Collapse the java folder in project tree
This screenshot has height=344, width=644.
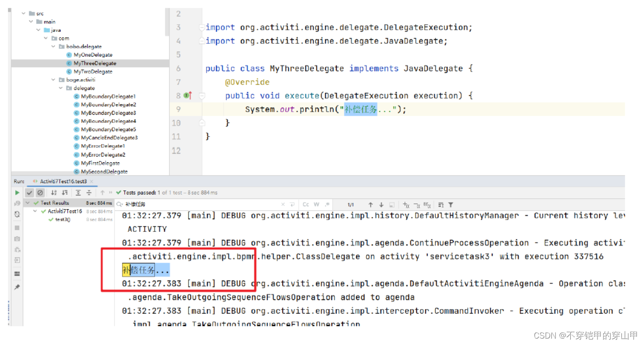coord(38,30)
